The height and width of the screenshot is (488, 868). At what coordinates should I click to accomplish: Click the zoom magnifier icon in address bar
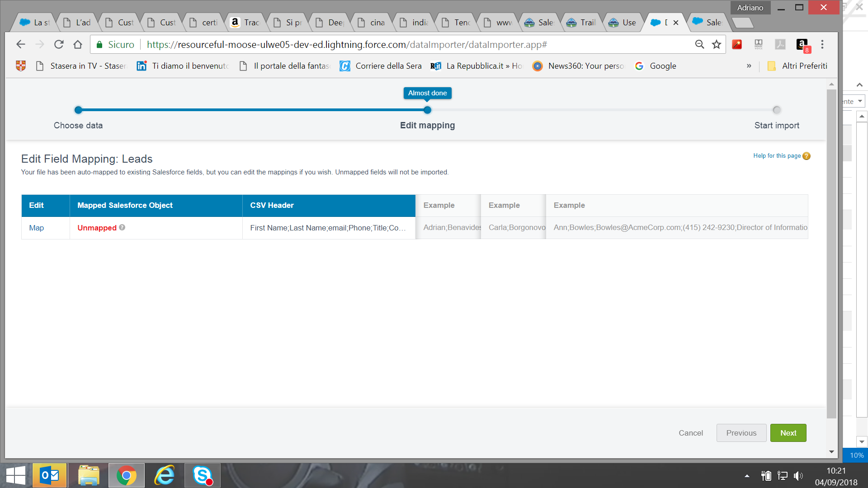pyautogui.click(x=699, y=44)
